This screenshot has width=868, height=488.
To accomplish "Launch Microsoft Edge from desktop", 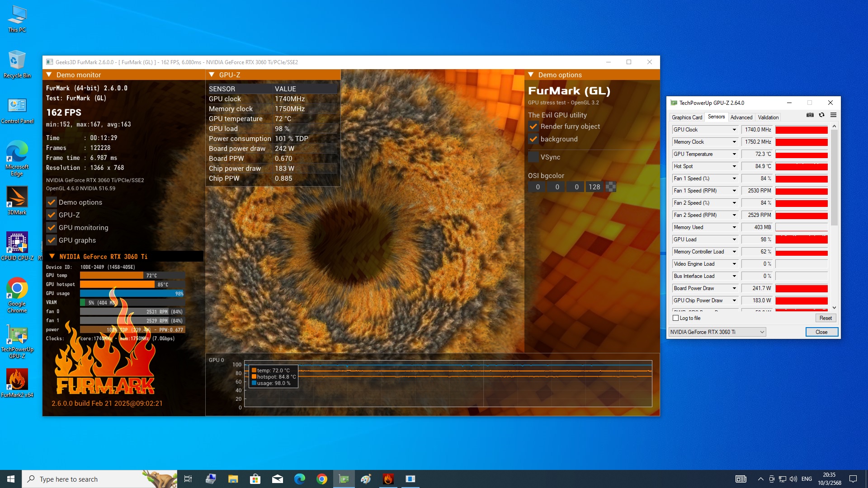I will click(x=17, y=158).
